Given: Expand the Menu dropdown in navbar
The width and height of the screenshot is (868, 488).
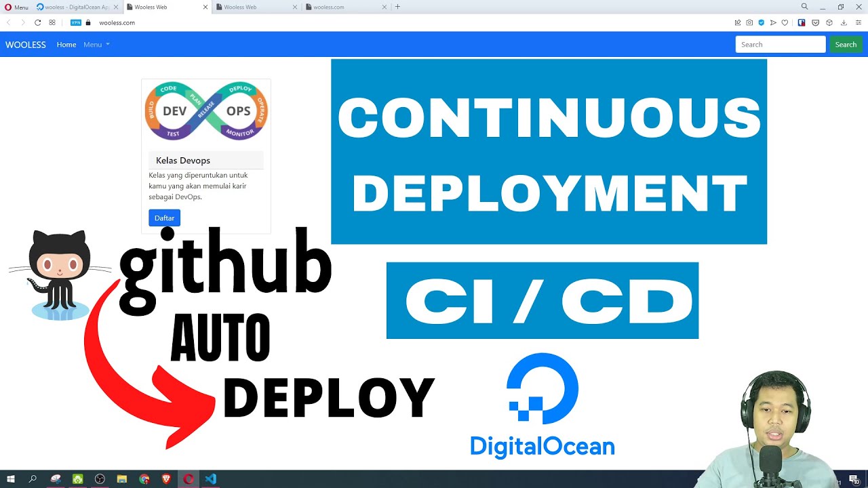Looking at the screenshot, I should coord(96,45).
